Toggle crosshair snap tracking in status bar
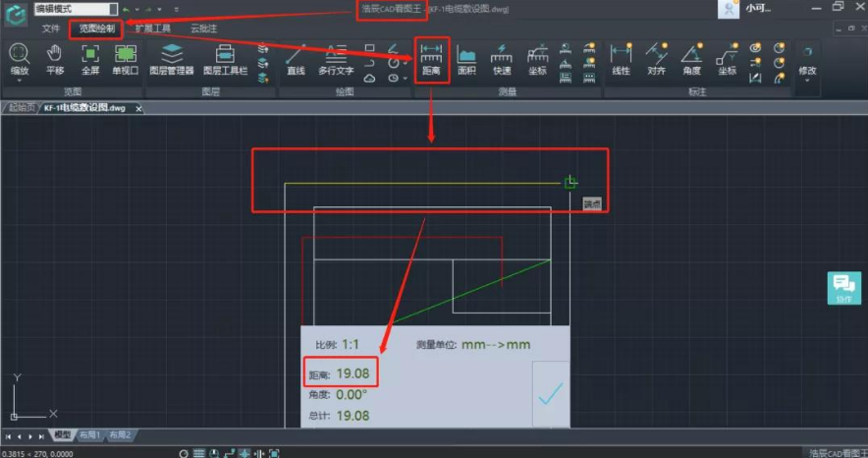 pos(244,453)
